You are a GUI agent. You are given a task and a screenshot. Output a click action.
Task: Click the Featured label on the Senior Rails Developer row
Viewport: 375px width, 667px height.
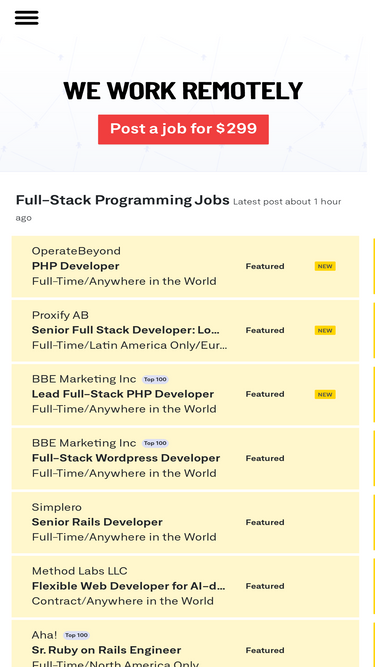pos(265,522)
